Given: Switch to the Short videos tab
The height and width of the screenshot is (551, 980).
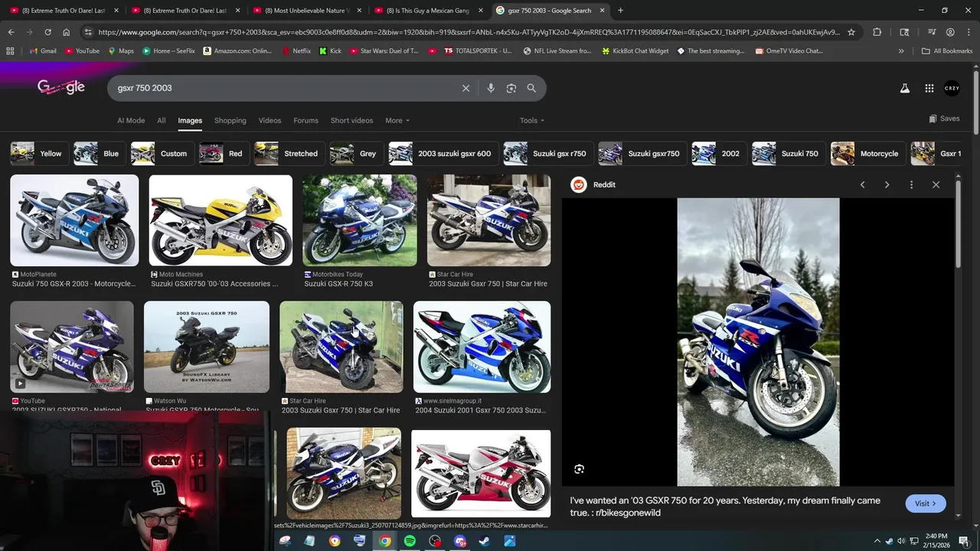Looking at the screenshot, I should click(x=351, y=120).
